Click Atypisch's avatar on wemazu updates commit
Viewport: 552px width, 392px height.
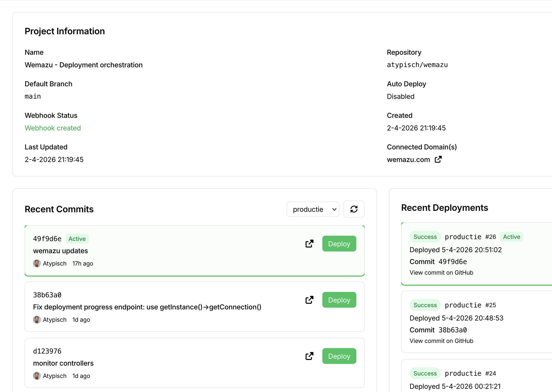[37, 263]
